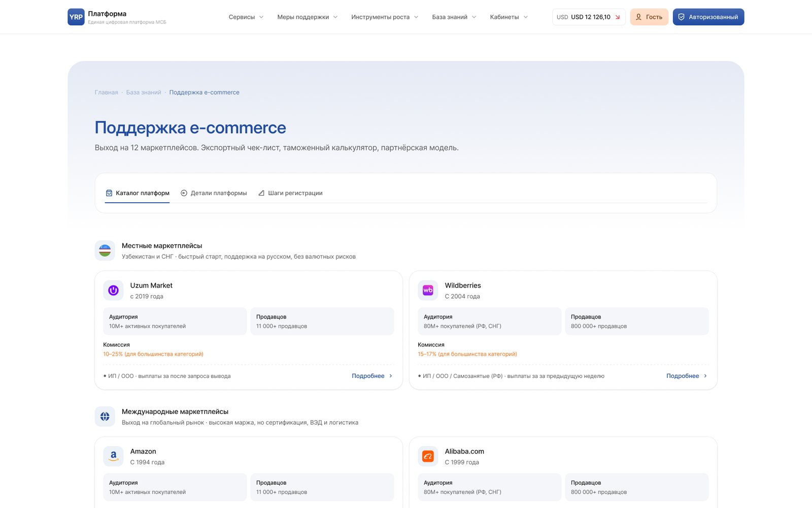
Task: Click the Amazon card title
Action: pos(143,452)
